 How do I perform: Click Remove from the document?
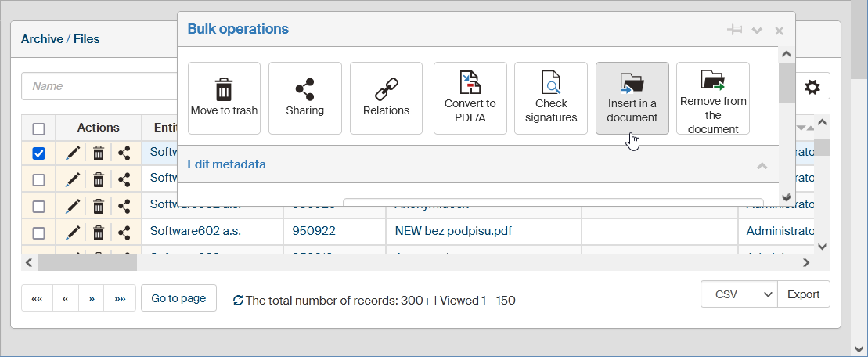713,98
